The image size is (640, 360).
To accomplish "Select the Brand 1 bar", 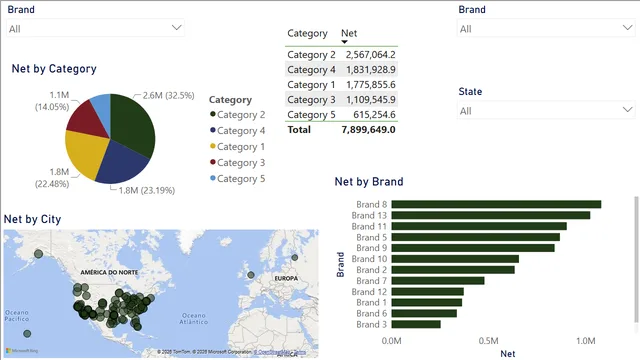I will (427, 302).
